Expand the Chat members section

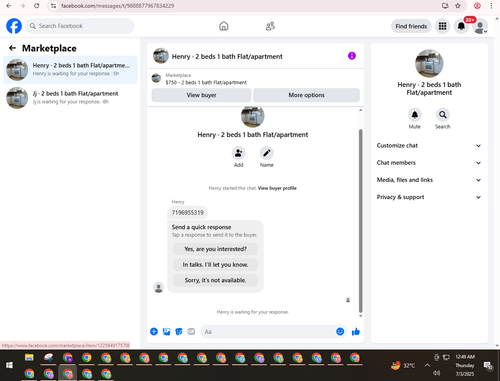429,163
